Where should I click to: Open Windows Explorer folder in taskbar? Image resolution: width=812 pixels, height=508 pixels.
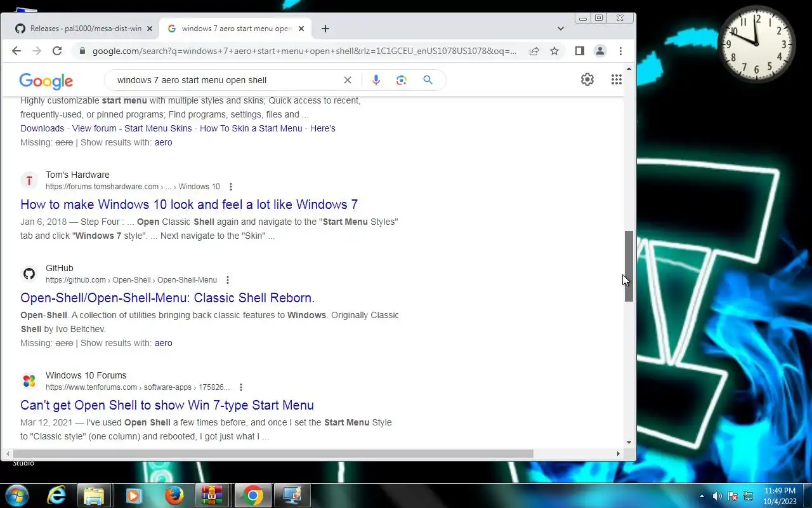coord(94,495)
